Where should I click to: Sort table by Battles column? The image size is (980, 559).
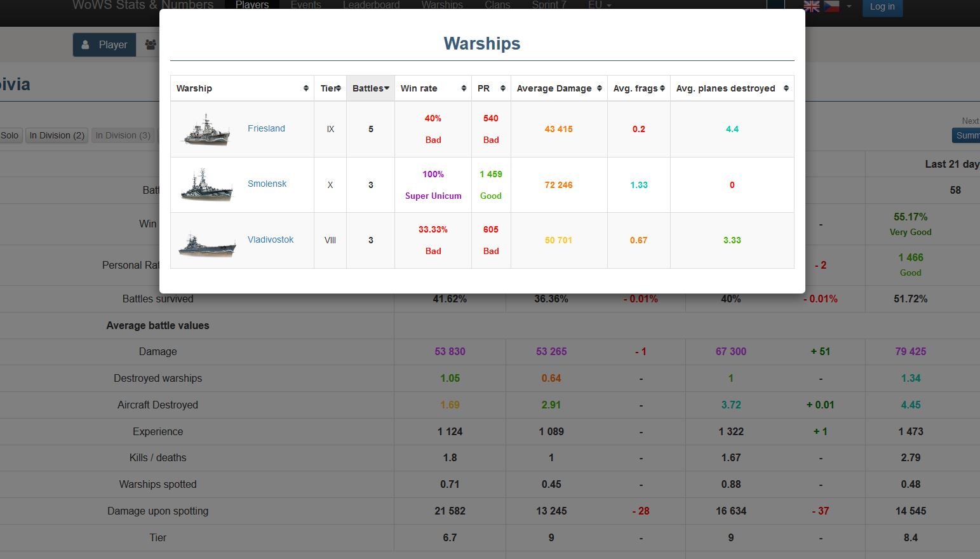click(x=370, y=88)
